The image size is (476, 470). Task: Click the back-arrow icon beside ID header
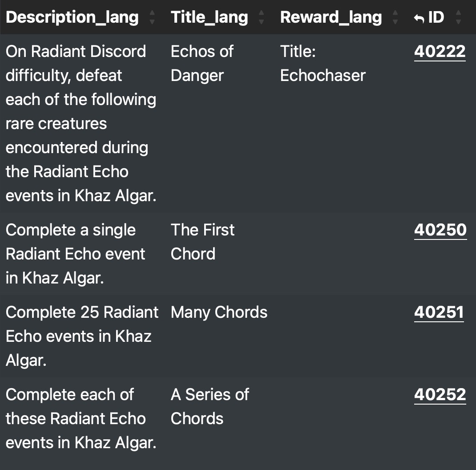point(419,19)
